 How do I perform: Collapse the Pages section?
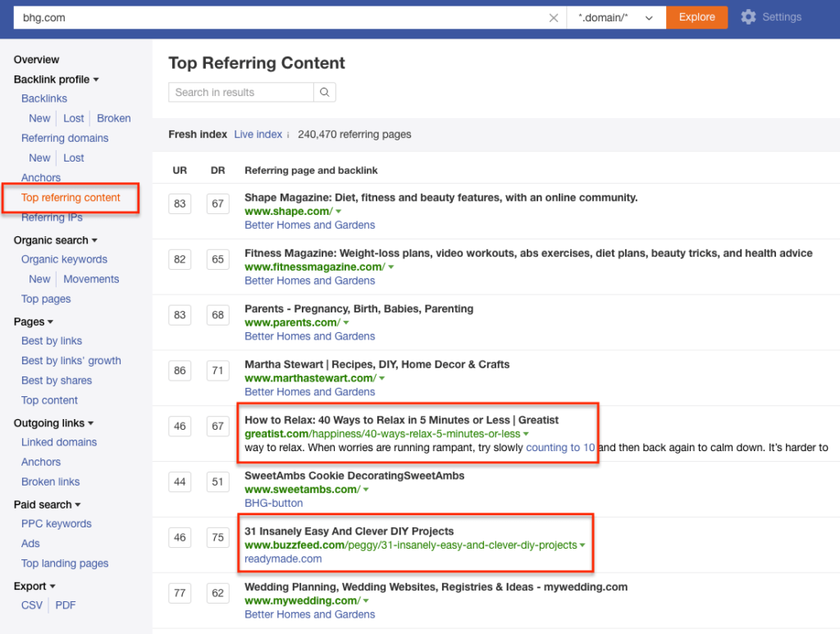(x=33, y=322)
